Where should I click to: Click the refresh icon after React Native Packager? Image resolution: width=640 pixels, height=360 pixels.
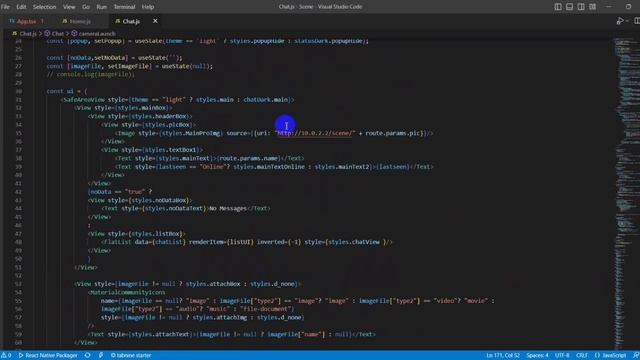coord(87,356)
